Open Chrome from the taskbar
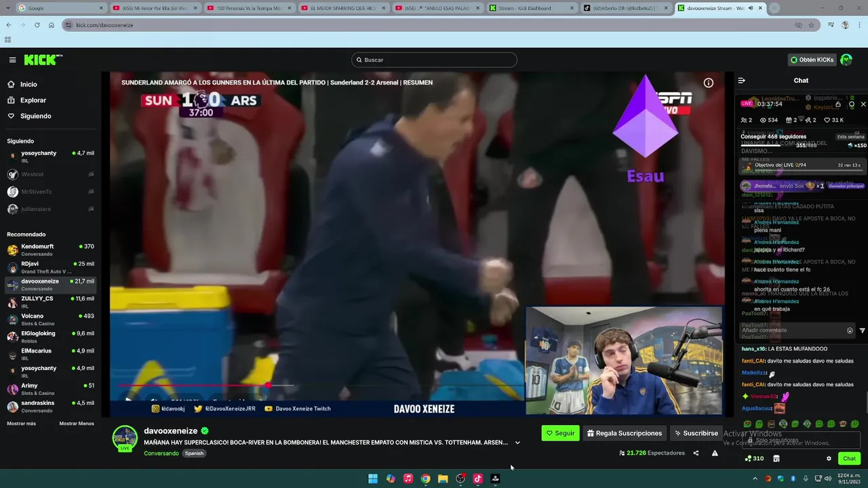Screen dimensions: 868x488 (425, 479)
